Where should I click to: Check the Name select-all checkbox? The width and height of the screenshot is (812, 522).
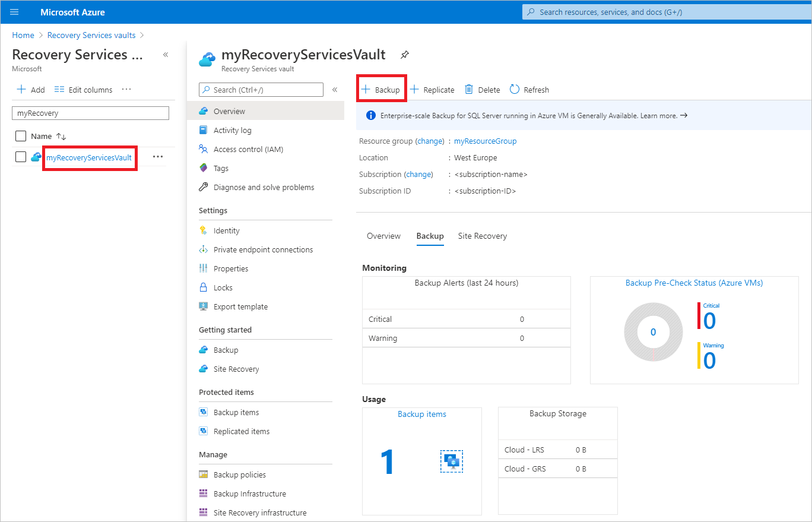point(21,136)
